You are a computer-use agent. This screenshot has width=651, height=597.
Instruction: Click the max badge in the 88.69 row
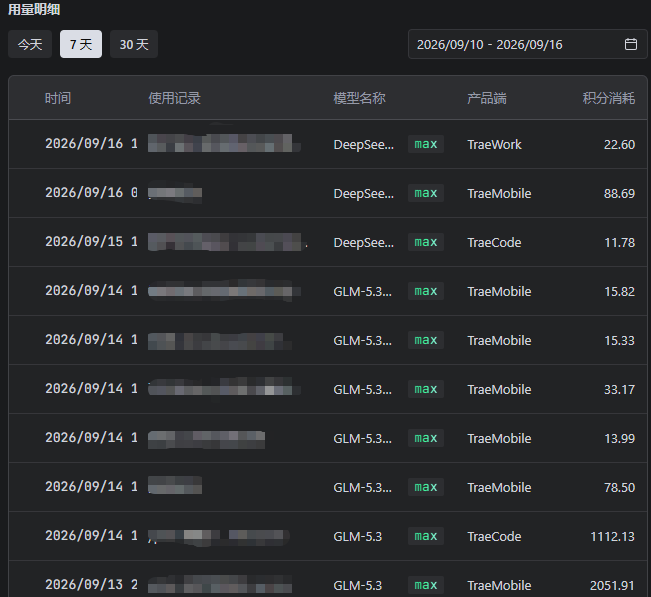click(x=426, y=193)
